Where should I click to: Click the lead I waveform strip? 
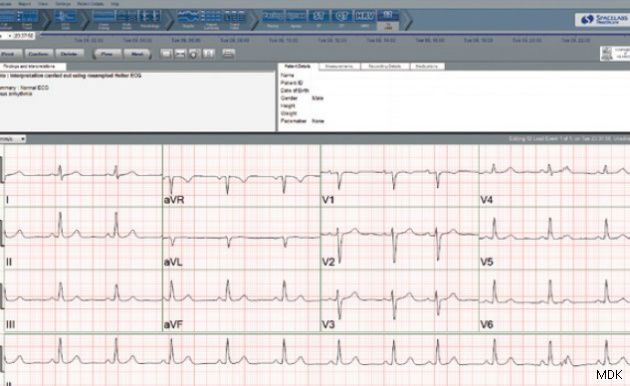tap(83, 176)
